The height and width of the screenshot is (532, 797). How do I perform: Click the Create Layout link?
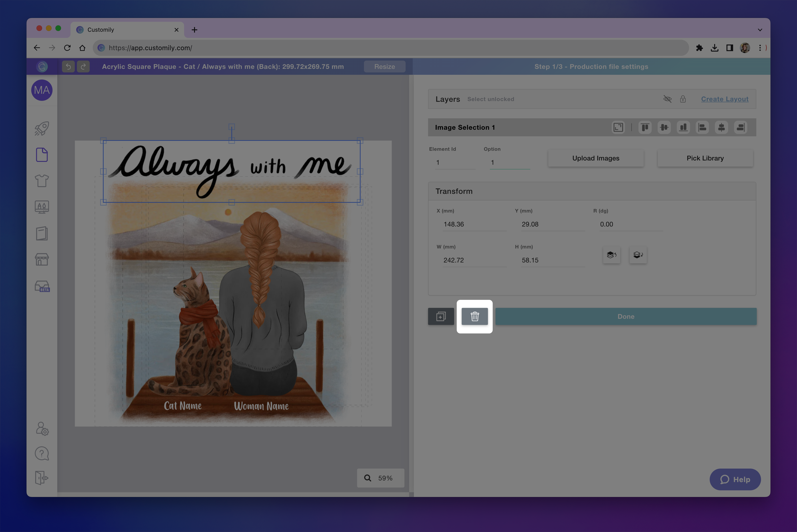point(724,99)
